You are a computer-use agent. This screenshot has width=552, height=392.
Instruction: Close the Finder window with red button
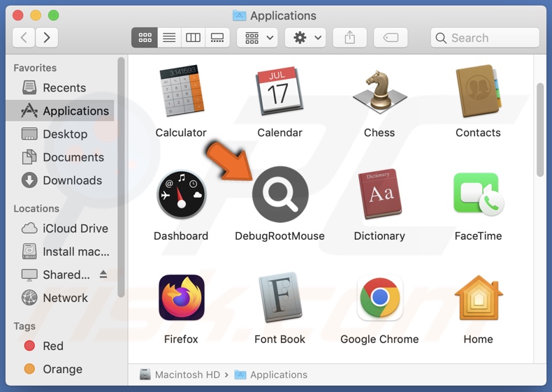tap(18, 15)
